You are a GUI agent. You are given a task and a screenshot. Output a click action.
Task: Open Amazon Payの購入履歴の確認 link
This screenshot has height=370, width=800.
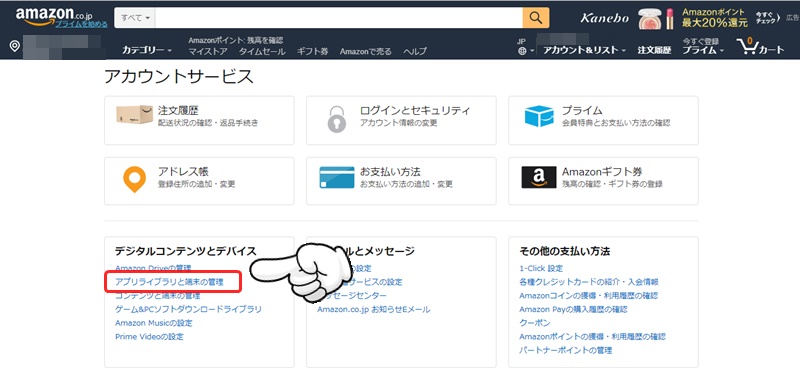point(573,309)
